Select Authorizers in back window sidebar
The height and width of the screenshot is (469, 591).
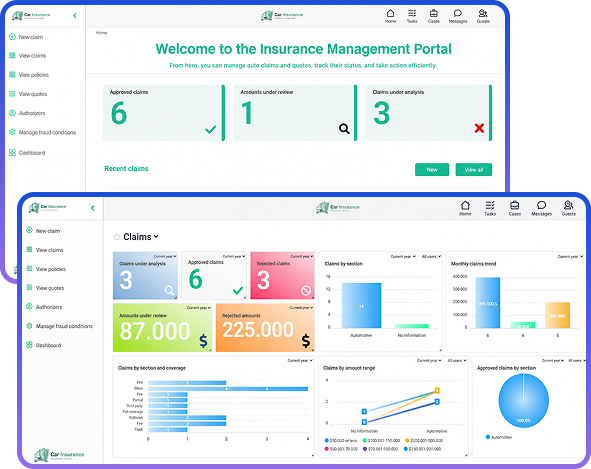pyautogui.click(x=27, y=113)
